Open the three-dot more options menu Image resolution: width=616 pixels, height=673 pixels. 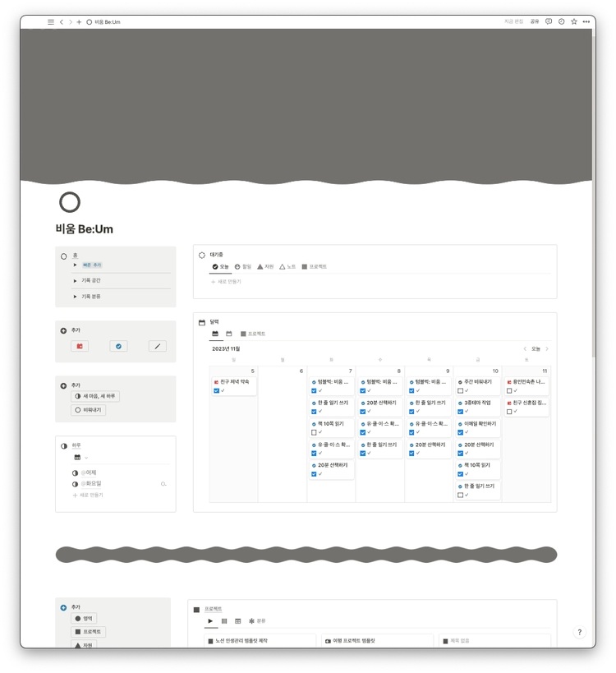[586, 21]
